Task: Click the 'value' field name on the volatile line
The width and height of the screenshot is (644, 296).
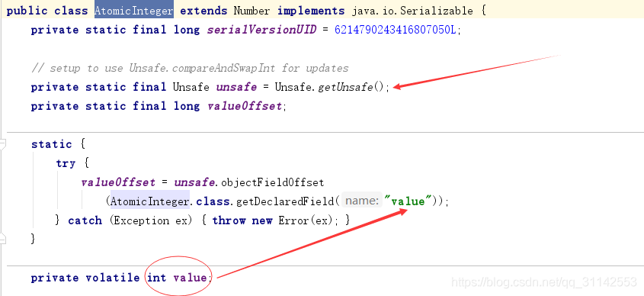Action: tap(190, 278)
